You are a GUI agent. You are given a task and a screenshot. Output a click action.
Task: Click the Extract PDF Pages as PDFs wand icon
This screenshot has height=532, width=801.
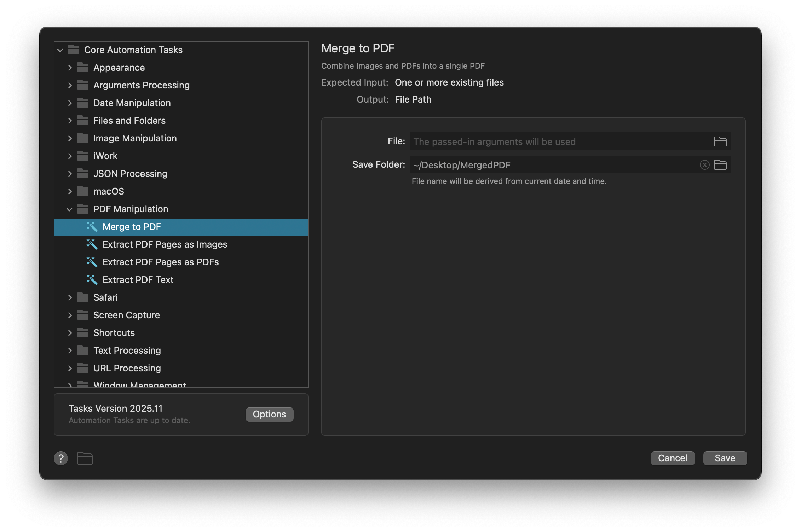92,262
